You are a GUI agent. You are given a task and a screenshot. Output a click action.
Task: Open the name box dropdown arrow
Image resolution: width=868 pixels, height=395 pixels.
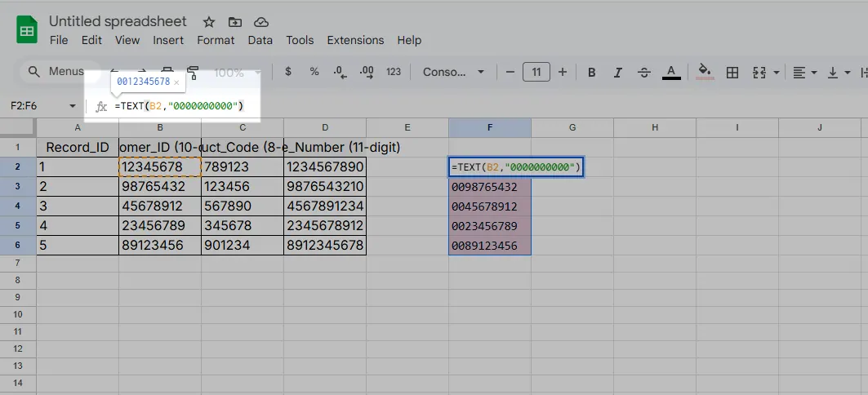[73, 106]
